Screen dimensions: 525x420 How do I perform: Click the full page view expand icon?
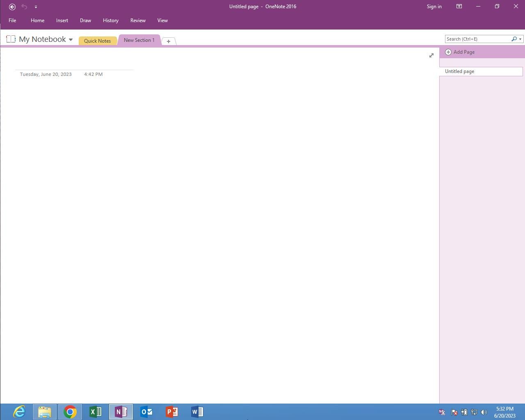click(x=431, y=55)
